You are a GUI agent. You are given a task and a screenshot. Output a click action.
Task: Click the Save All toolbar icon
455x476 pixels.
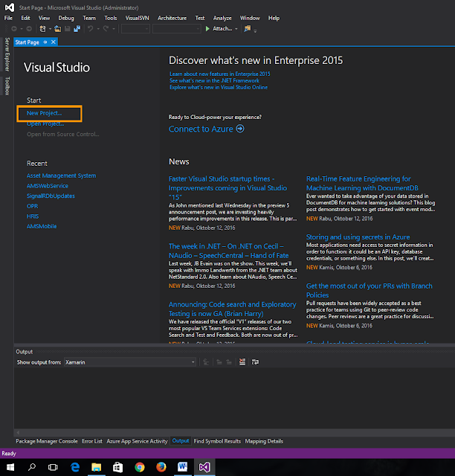pos(77,29)
